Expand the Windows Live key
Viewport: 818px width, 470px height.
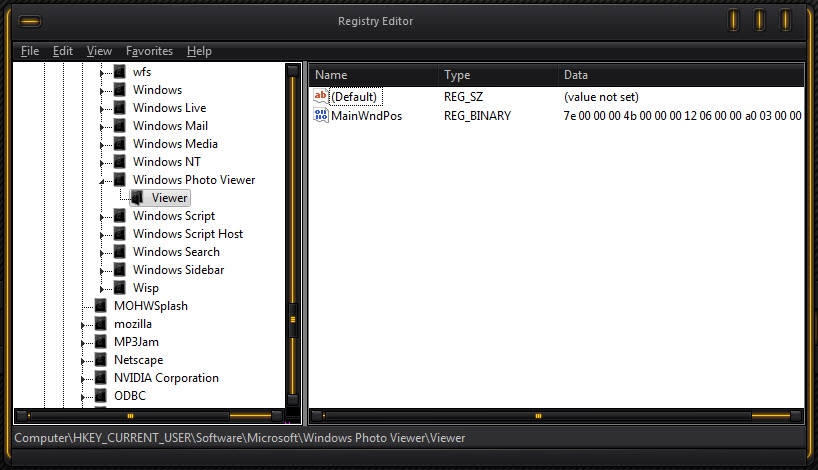(102, 109)
